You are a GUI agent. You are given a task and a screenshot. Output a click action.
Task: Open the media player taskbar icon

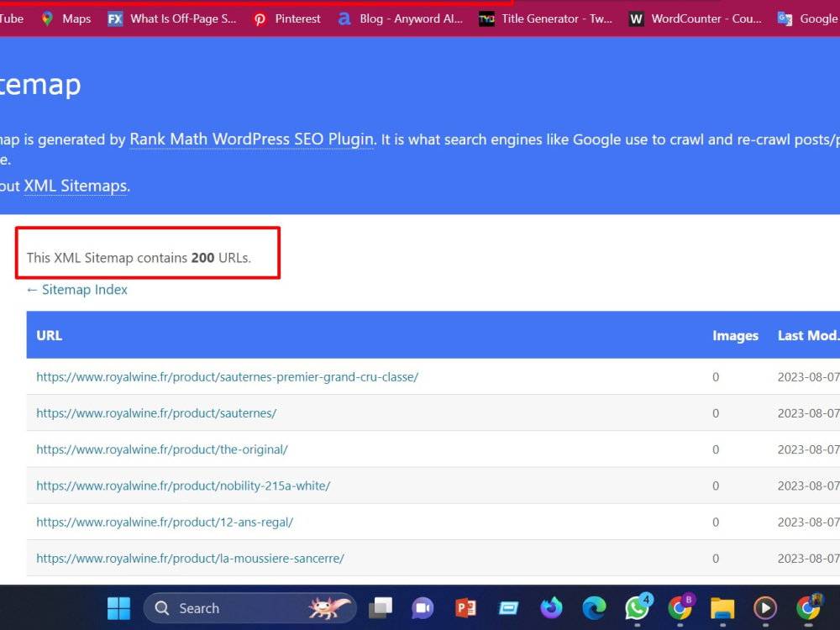click(x=765, y=608)
